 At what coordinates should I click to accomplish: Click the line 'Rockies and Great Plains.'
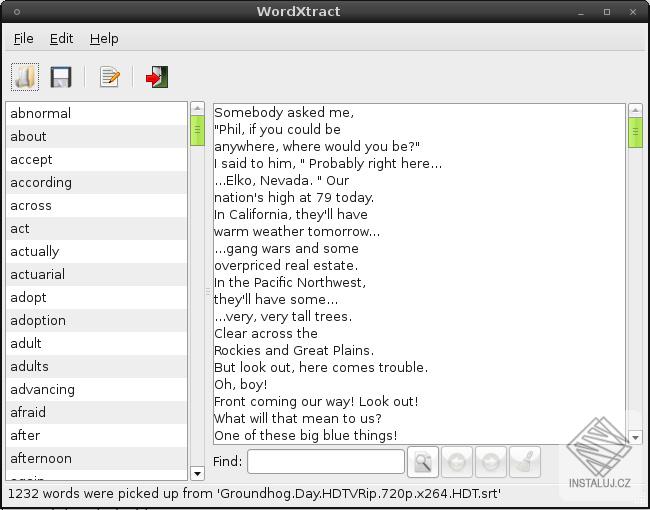[x=294, y=350]
